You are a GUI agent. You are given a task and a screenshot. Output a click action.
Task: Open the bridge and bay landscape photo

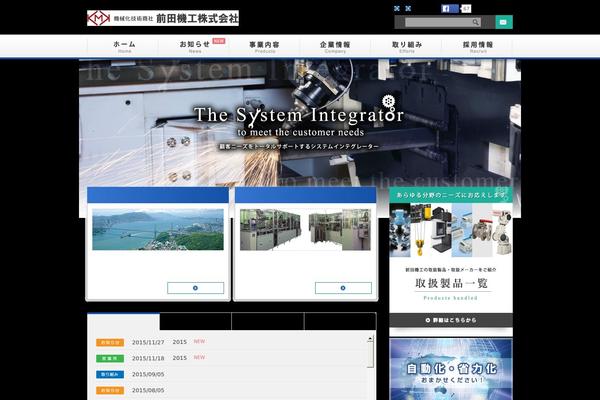point(158,229)
